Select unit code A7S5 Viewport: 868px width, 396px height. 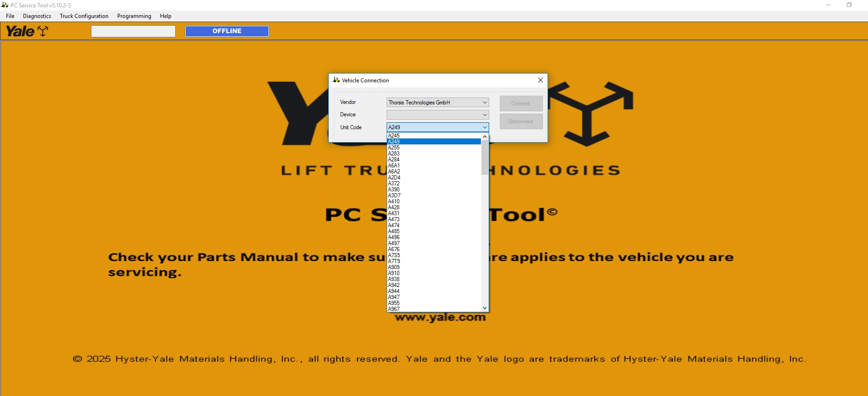pyautogui.click(x=434, y=255)
